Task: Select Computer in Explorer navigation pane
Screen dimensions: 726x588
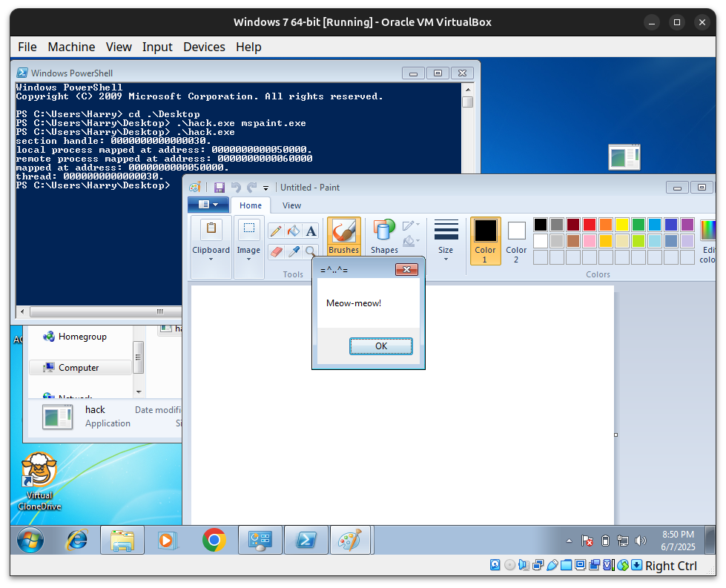Action: click(81, 368)
